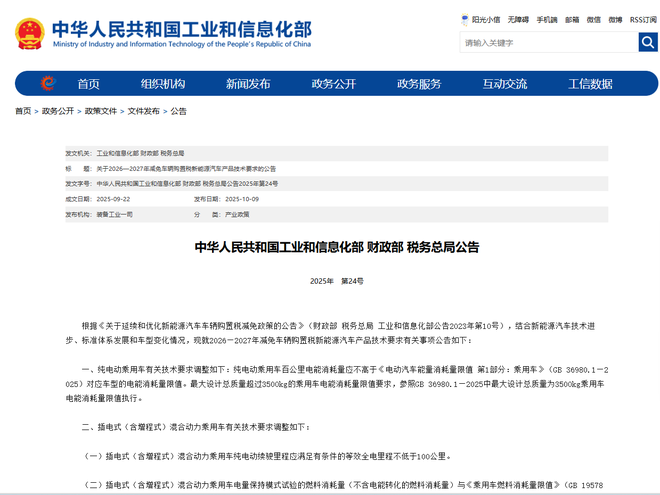
Task: Enable 无障碍 accessibility mode
Action: click(519, 19)
